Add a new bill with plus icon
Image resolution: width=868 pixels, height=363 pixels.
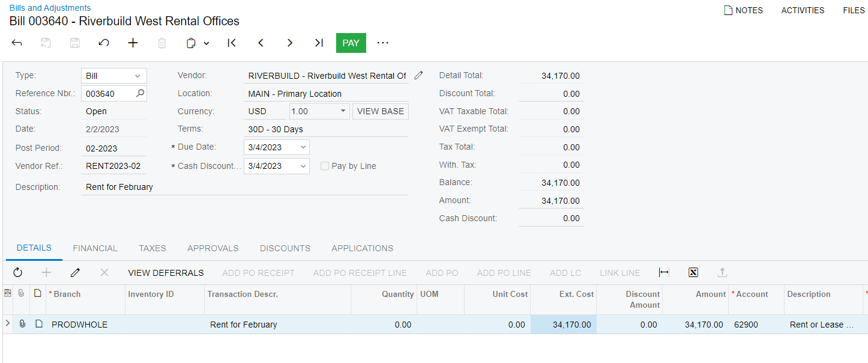pos(133,43)
